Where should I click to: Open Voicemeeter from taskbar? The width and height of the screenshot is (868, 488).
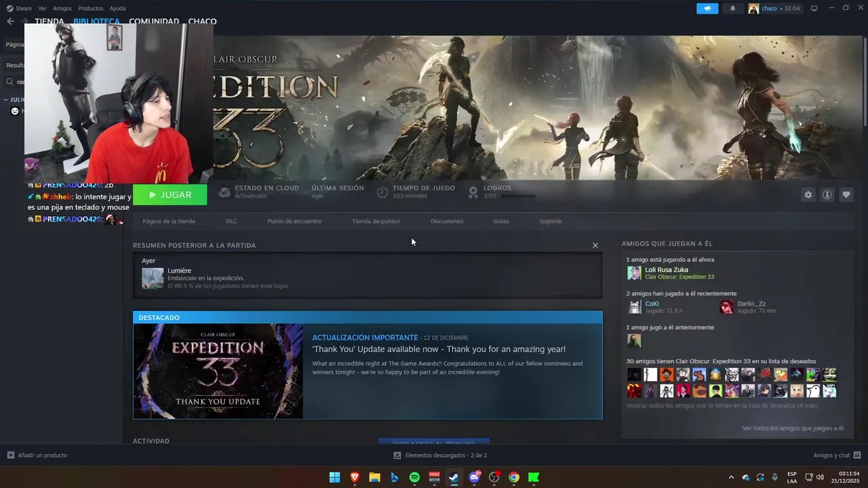point(434,477)
